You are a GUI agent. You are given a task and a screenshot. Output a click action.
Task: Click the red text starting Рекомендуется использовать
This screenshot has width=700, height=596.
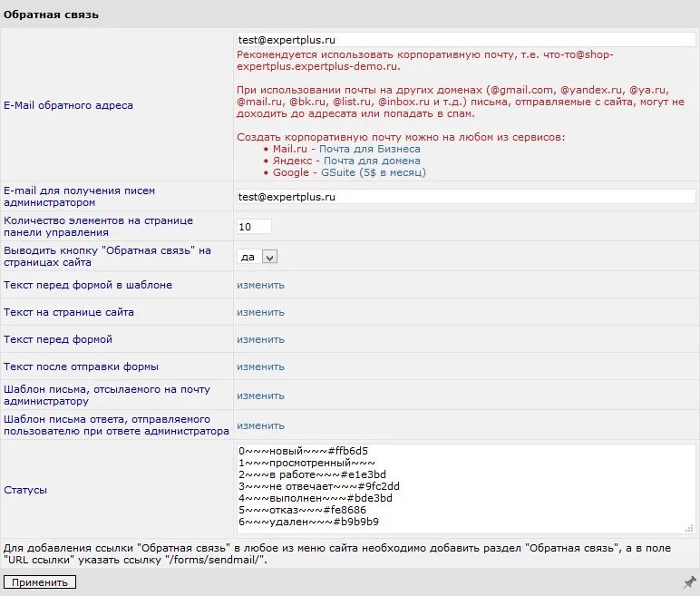click(x=425, y=60)
